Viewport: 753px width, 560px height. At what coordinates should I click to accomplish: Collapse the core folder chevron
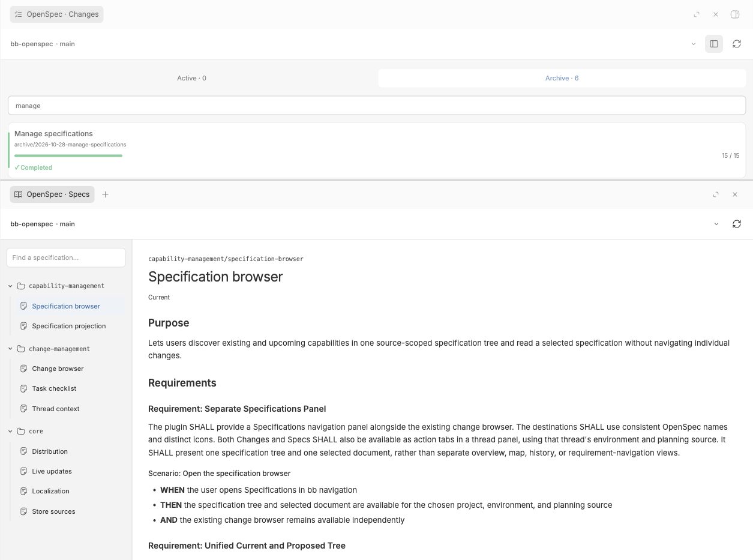click(x=11, y=431)
